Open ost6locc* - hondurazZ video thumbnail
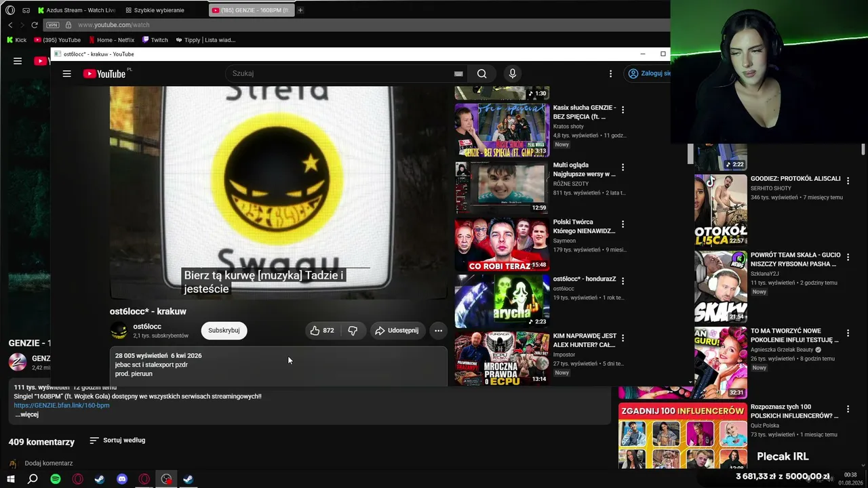The width and height of the screenshot is (868, 488). [502, 301]
